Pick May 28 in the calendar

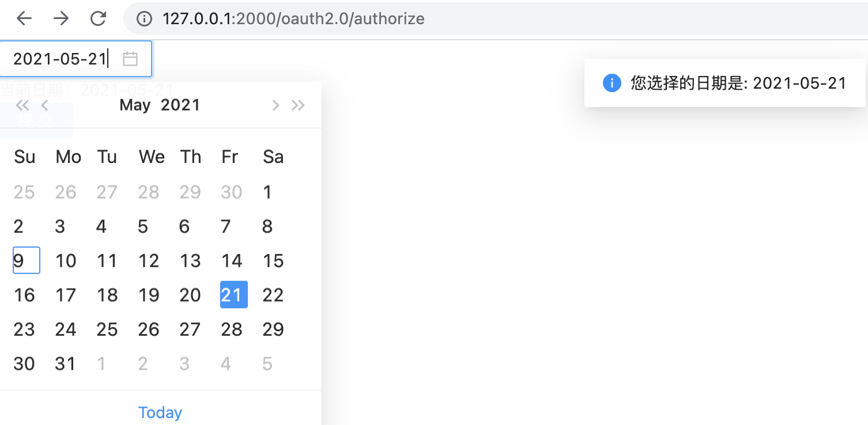point(232,329)
